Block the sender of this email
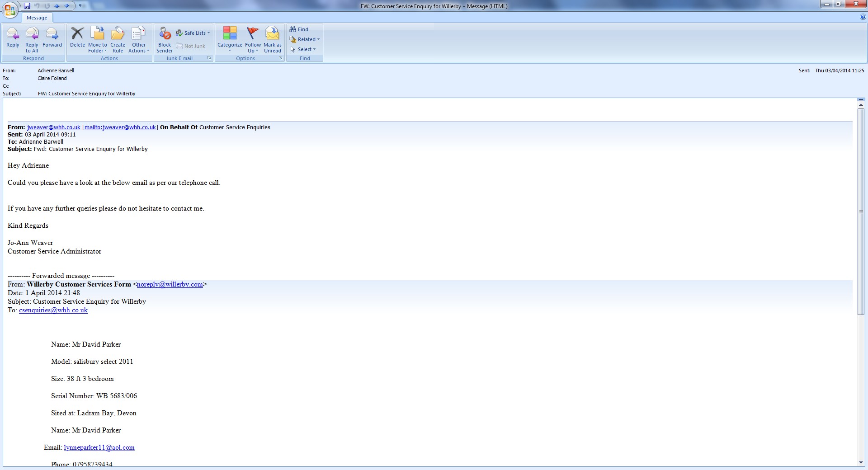 165,39
